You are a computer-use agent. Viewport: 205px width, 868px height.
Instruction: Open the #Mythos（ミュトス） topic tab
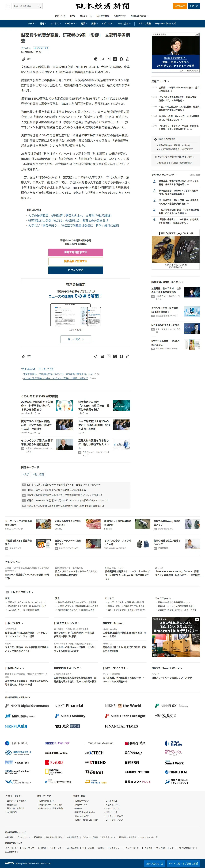coord(165,24)
